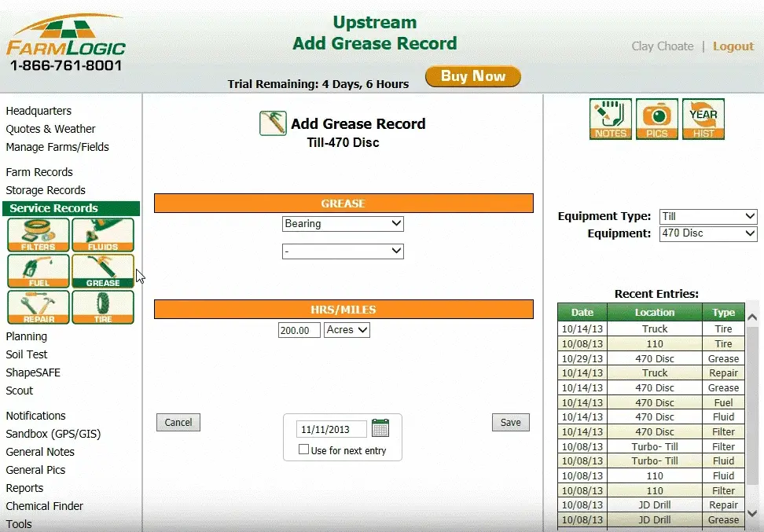
Task: Open the calendar date picker icon
Action: [380, 427]
